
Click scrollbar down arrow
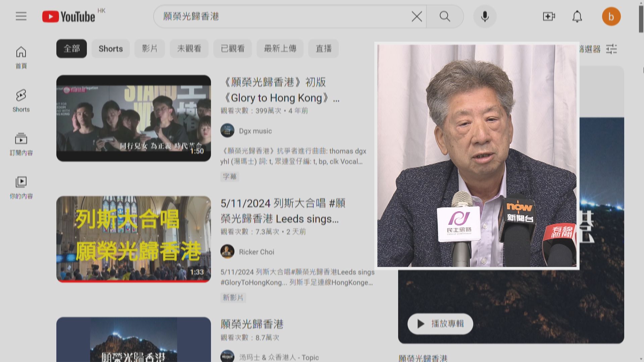click(641, 359)
